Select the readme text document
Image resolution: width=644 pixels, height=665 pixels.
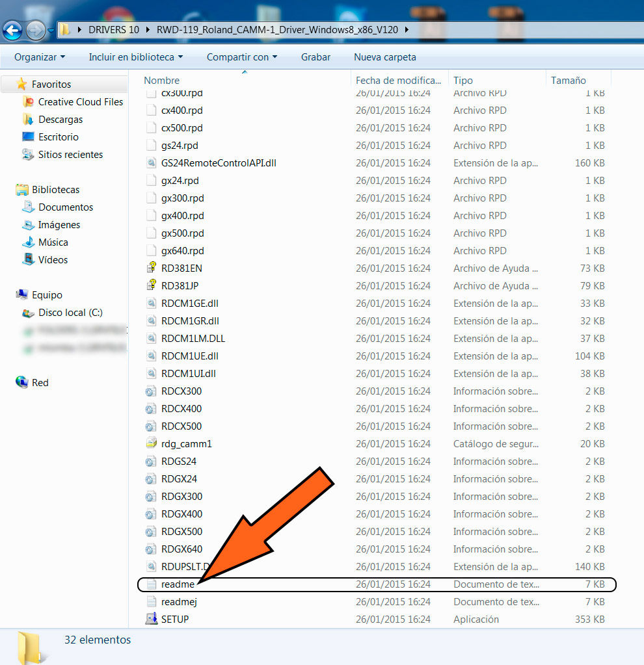click(x=177, y=584)
